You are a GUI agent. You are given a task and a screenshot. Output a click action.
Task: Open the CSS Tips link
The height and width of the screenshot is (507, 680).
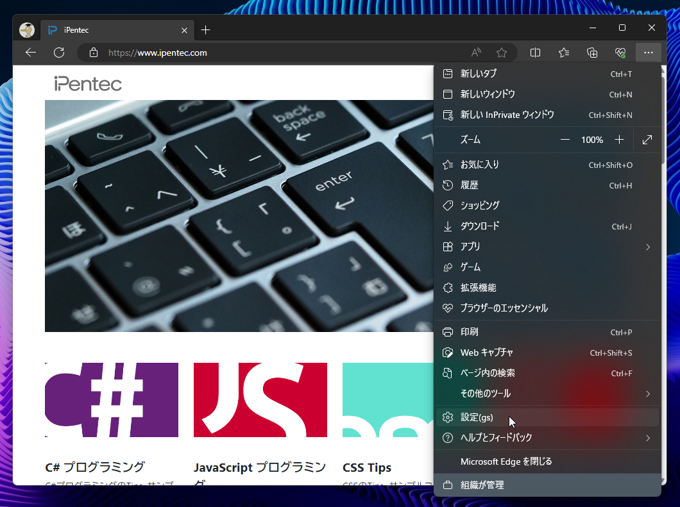pos(367,468)
